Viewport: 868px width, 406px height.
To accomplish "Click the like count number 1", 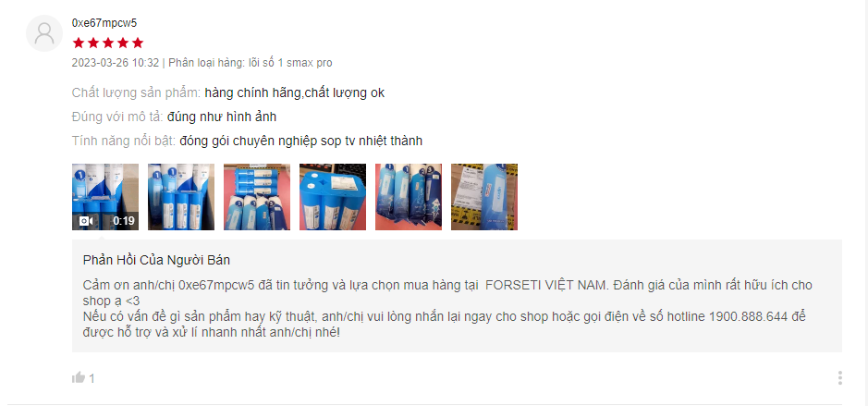I will tap(92, 378).
